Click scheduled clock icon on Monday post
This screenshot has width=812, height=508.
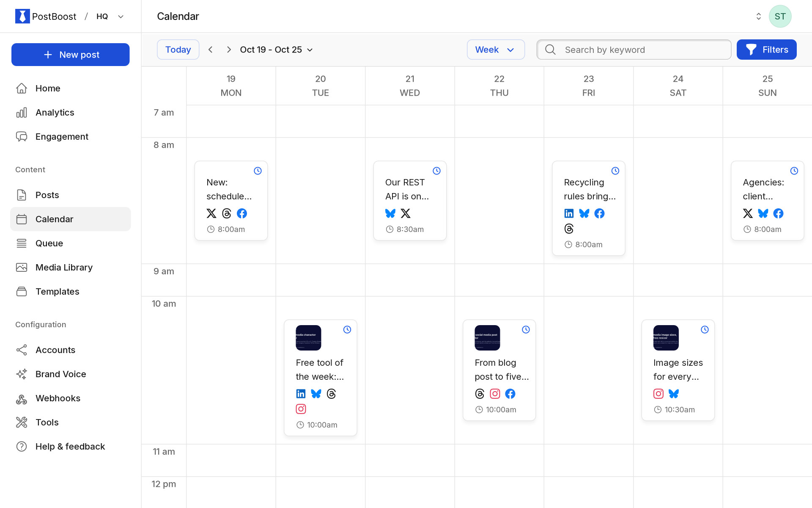click(x=258, y=171)
